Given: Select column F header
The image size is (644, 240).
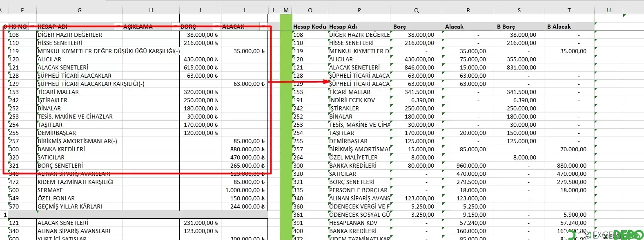Looking at the screenshot, I should tap(22, 10).
